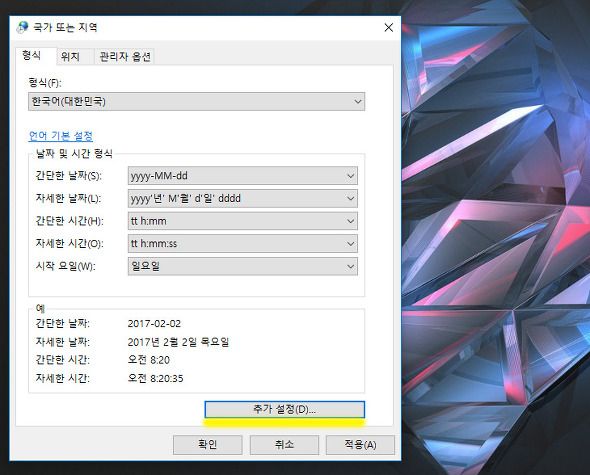Click the 국가 또는 지역 window title
Viewport: 590px width, 475px height.
[65, 27]
